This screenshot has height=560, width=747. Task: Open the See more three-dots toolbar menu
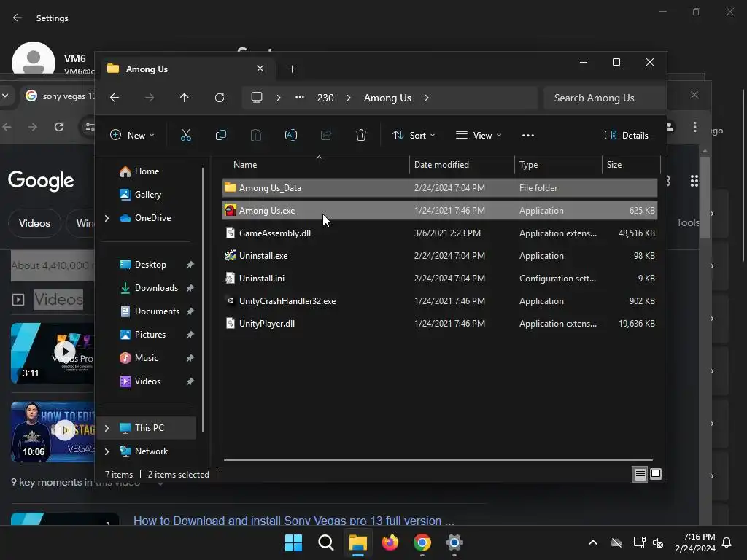click(x=528, y=135)
